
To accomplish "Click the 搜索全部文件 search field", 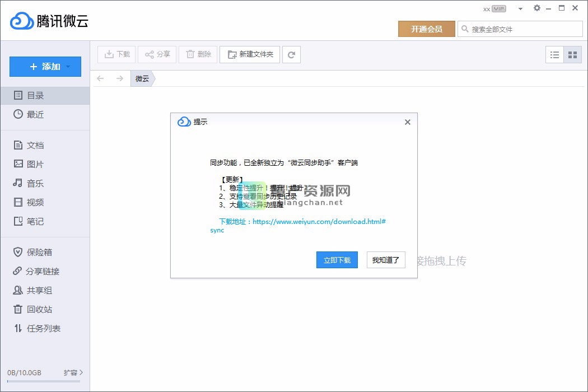I will coord(520,29).
